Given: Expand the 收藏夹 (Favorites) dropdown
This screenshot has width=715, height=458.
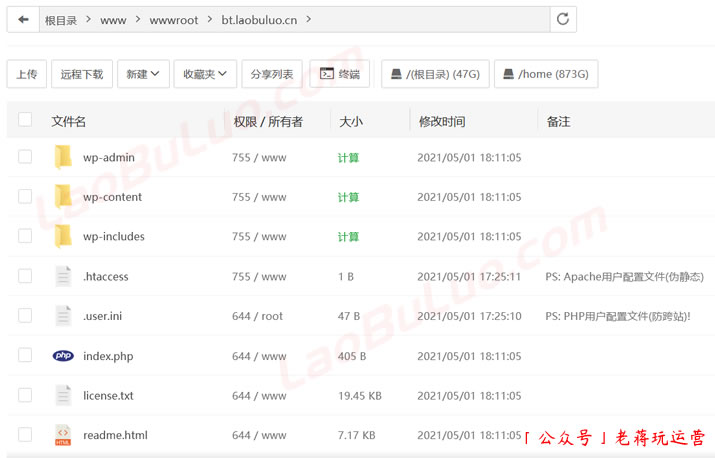Looking at the screenshot, I should (x=205, y=74).
